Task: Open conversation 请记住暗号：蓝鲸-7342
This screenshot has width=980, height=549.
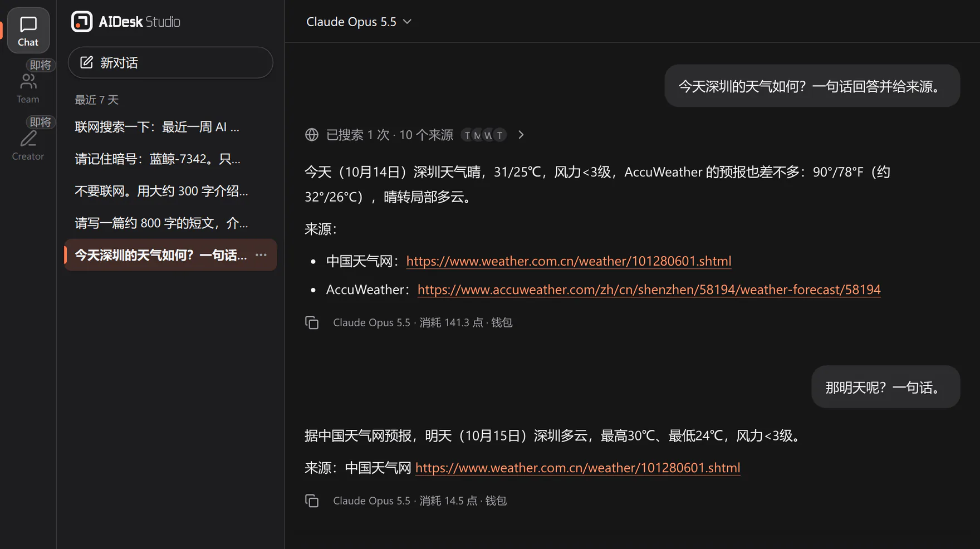Action: [x=170, y=159]
